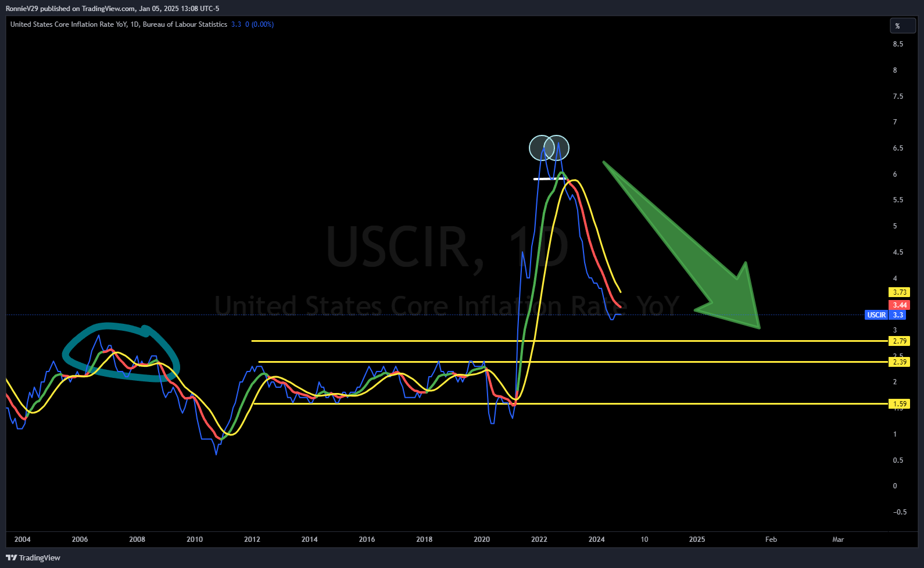Click the 2020 date label on time axis
This screenshot has width=924, height=568.
pyautogui.click(x=482, y=540)
